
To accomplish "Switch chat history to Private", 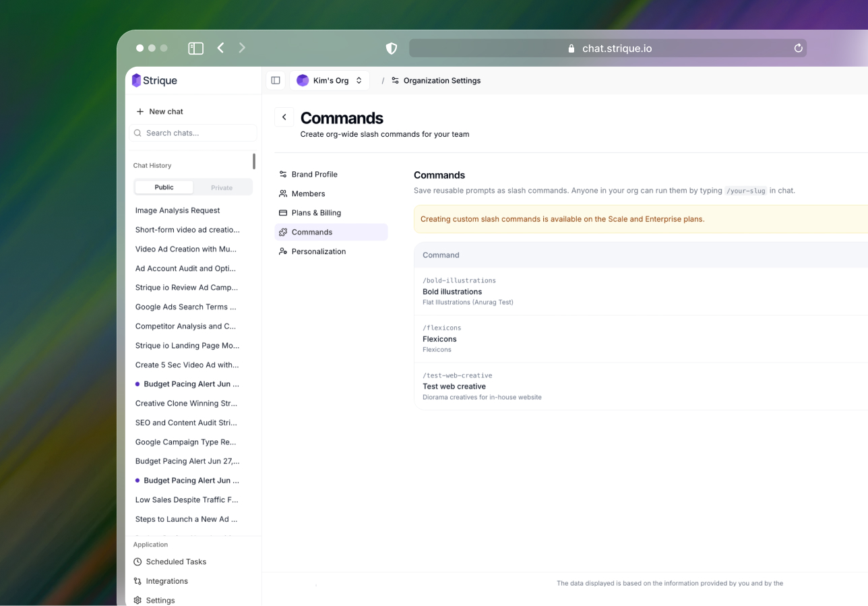I will coord(222,187).
